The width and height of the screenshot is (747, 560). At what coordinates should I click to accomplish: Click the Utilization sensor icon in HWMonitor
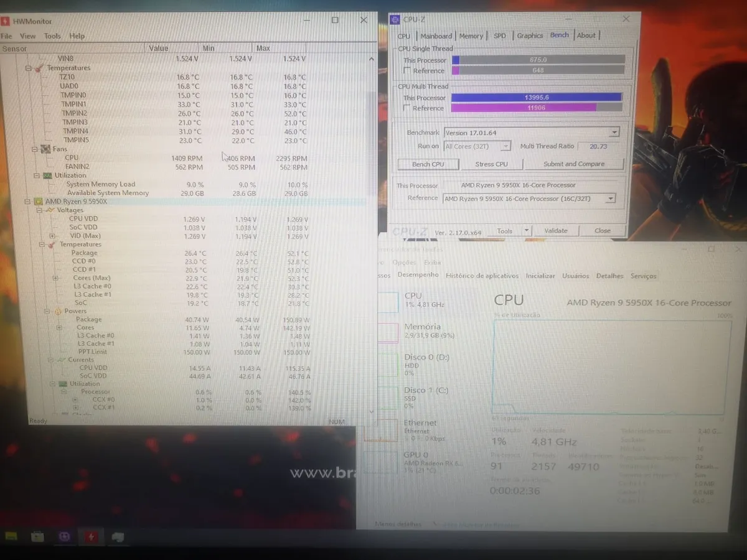click(x=47, y=175)
